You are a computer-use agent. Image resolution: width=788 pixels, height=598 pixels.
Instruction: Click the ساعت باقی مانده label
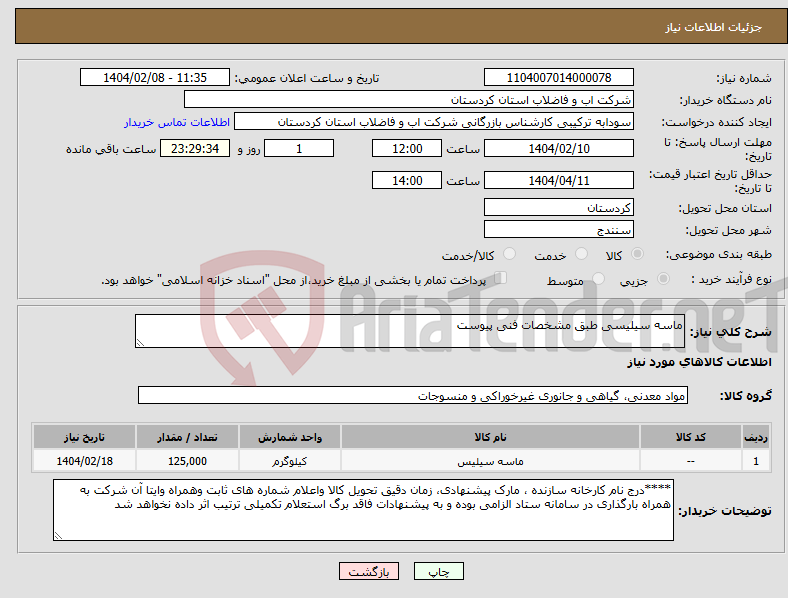[x=111, y=149]
